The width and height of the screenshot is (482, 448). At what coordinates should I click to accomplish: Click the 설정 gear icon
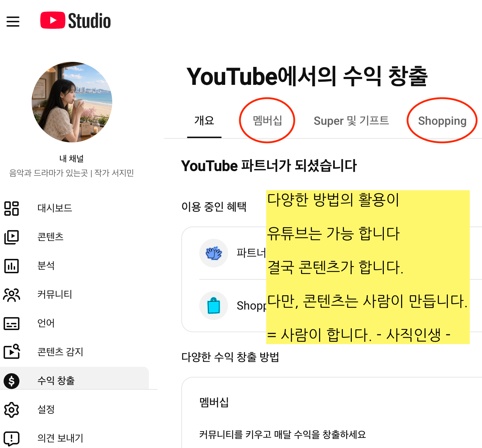(x=12, y=410)
